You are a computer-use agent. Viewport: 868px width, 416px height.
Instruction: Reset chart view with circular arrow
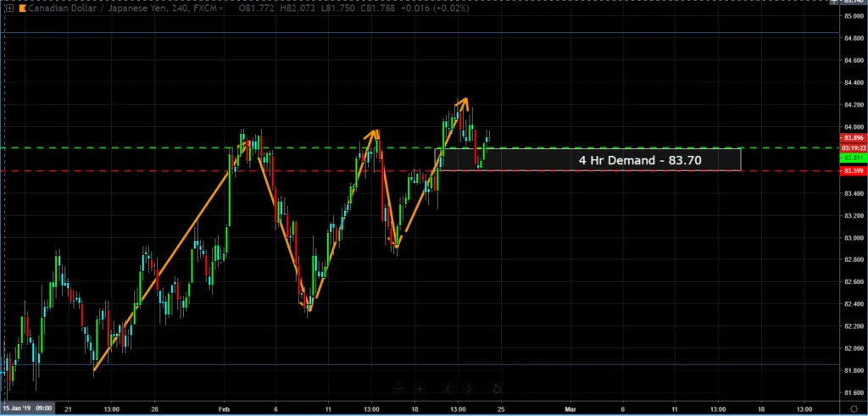[x=497, y=388]
